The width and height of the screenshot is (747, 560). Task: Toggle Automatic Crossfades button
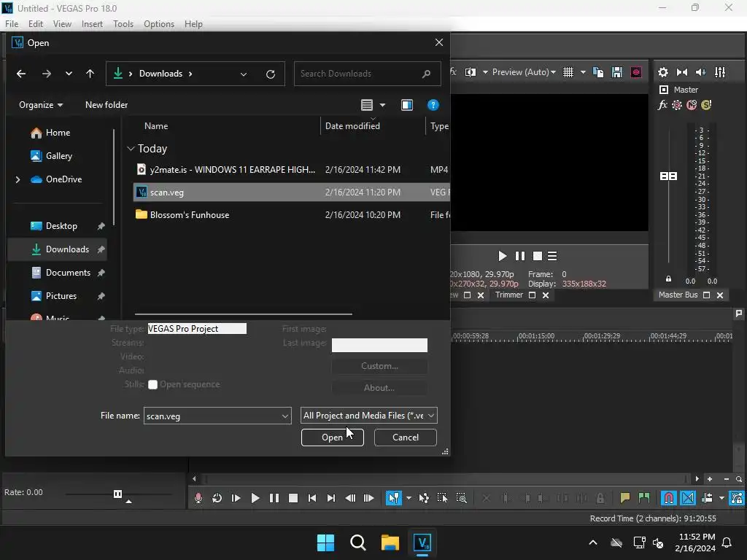pos(688,498)
